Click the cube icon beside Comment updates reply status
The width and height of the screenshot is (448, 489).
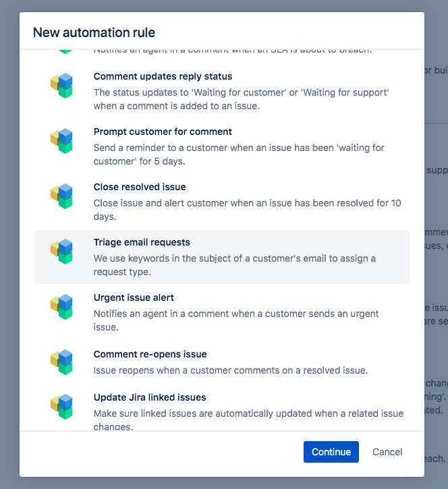pos(61,86)
